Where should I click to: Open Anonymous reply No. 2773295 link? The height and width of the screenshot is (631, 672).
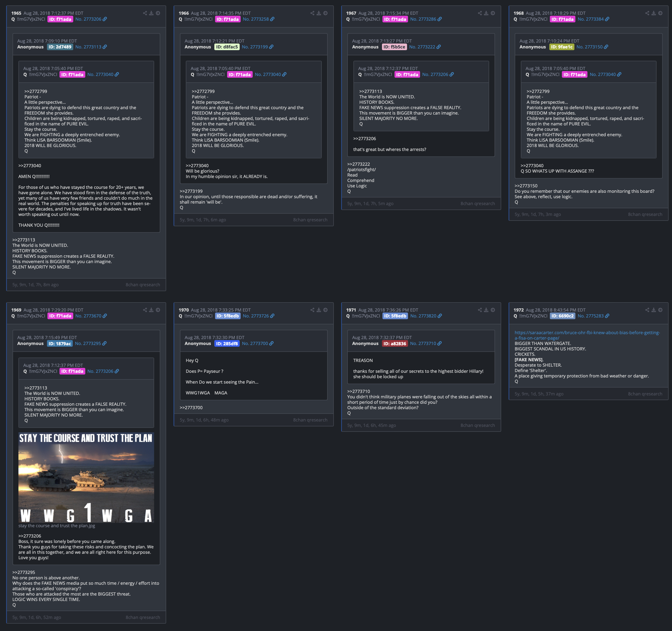click(91, 344)
